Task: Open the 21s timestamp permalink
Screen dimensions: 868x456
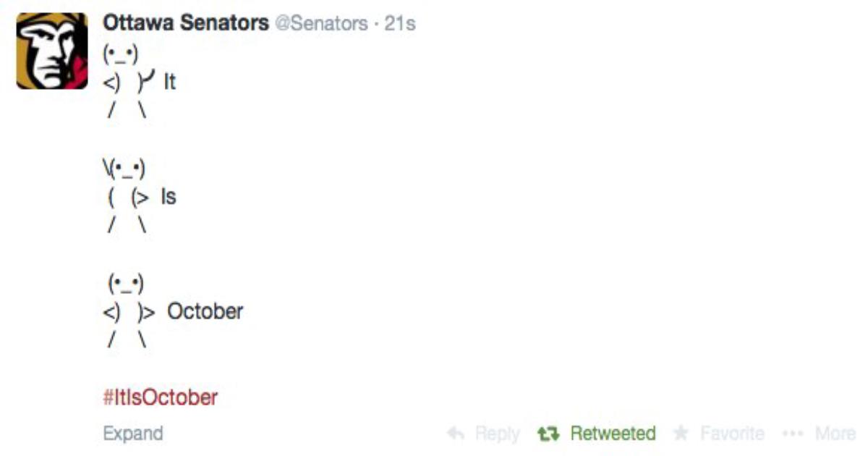Action: click(x=400, y=24)
